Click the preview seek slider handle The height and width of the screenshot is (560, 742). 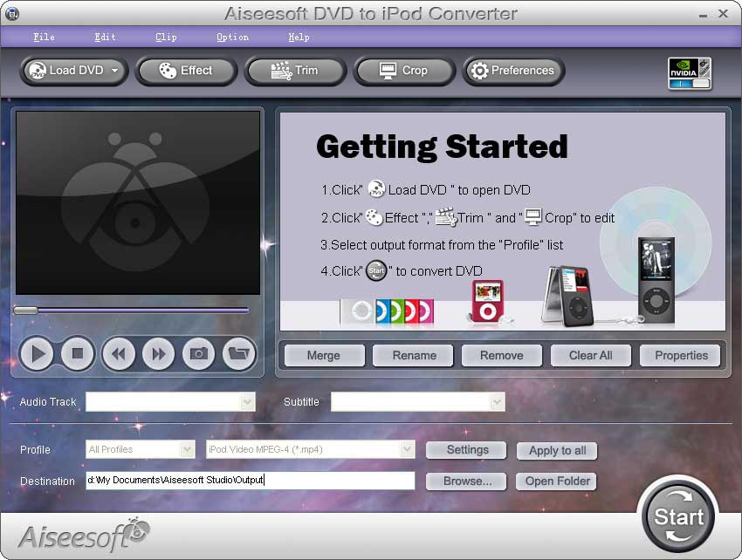pyautogui.click(x=25, y=310)
